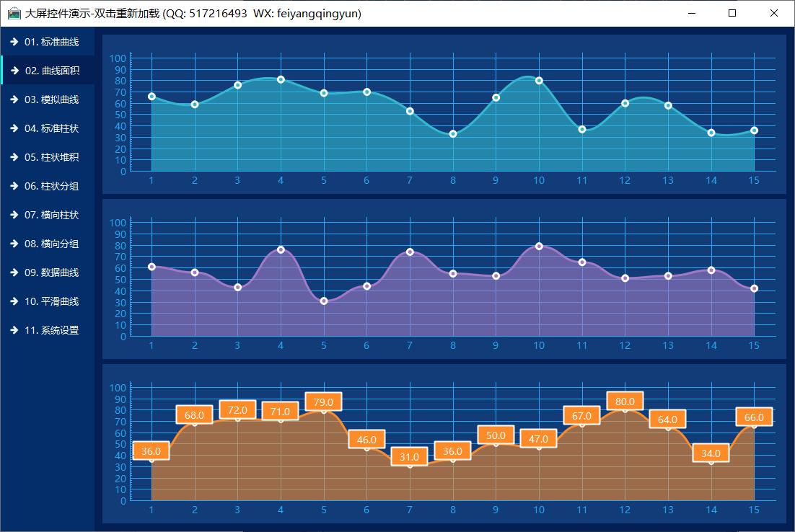Click the arrow icon beside 标准曲线
Screen dimensions: 795x532
click(14, 42)
